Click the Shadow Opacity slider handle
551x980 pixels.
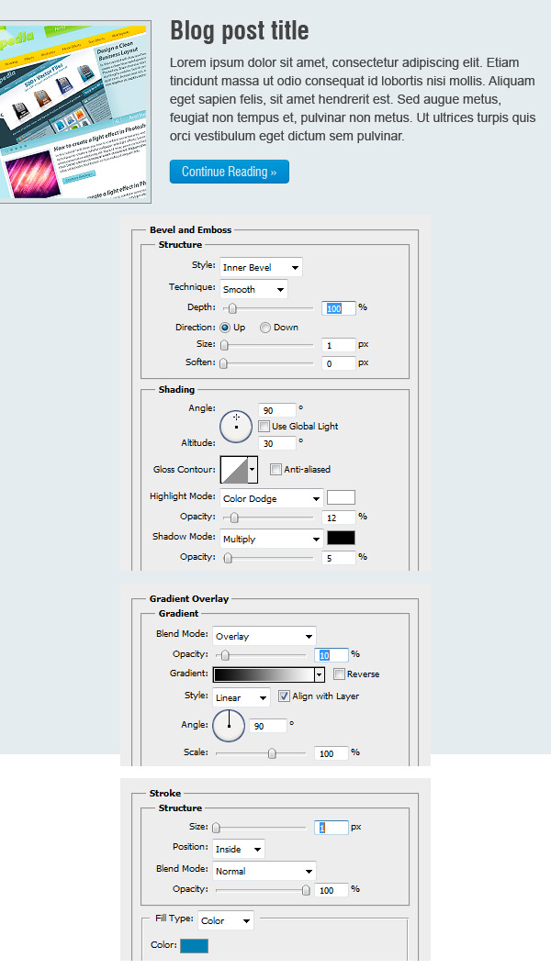[228, 558]
